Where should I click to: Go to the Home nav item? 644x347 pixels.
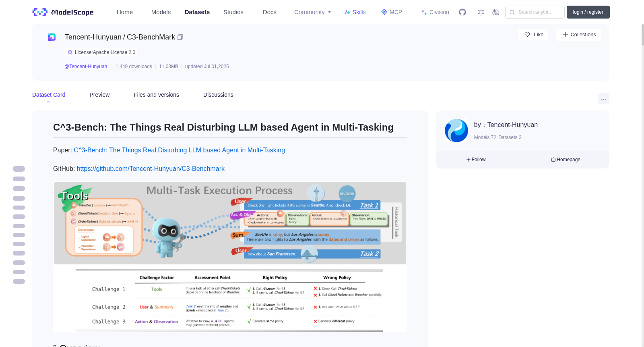125,12
